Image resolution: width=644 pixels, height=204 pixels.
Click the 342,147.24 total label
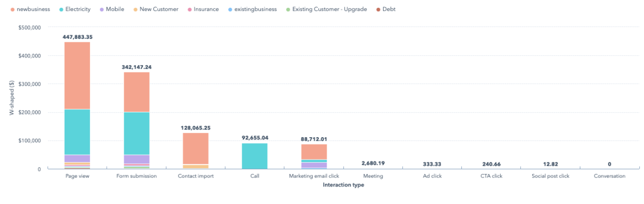(x=137, y=67)
